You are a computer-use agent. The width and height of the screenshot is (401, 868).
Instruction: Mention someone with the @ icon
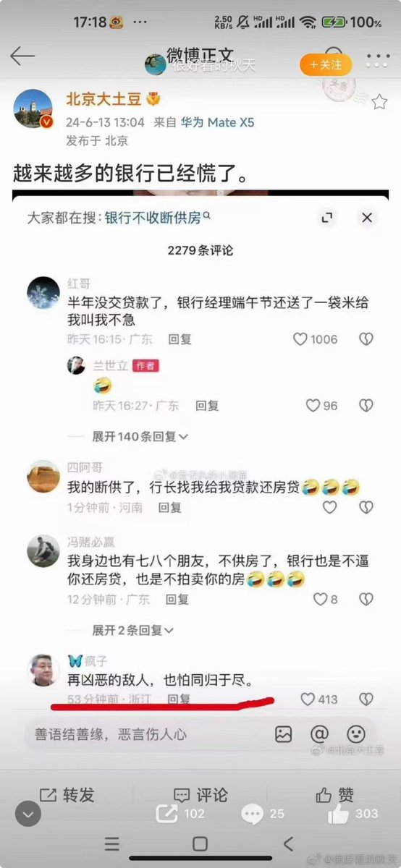[319, 734]
